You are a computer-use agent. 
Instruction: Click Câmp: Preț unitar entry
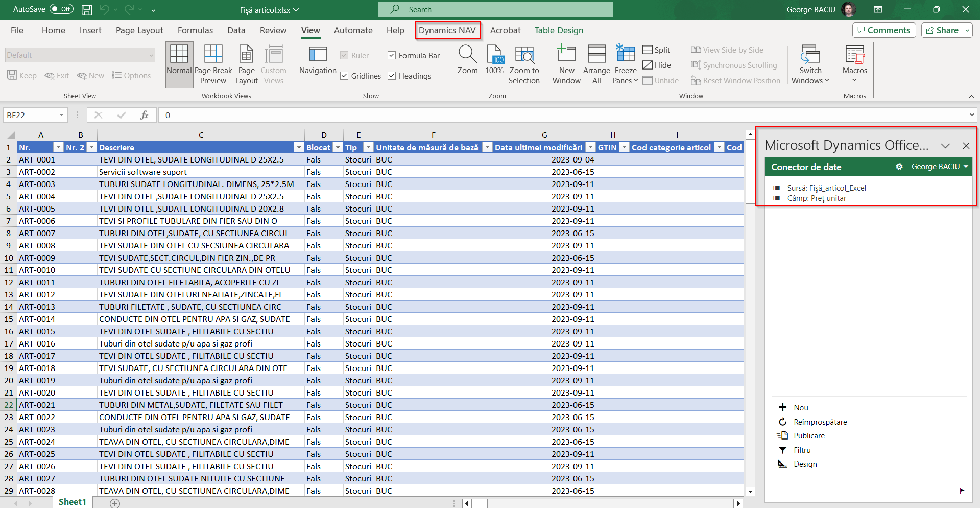click(x=817, y=198)
